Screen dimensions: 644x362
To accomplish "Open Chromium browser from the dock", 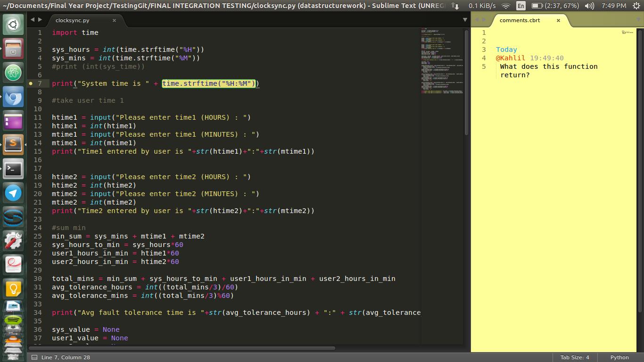I will point(13,97).
